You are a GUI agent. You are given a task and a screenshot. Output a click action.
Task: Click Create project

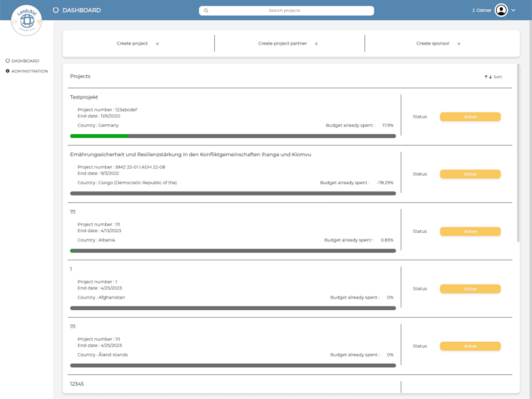tap(132, 43)
